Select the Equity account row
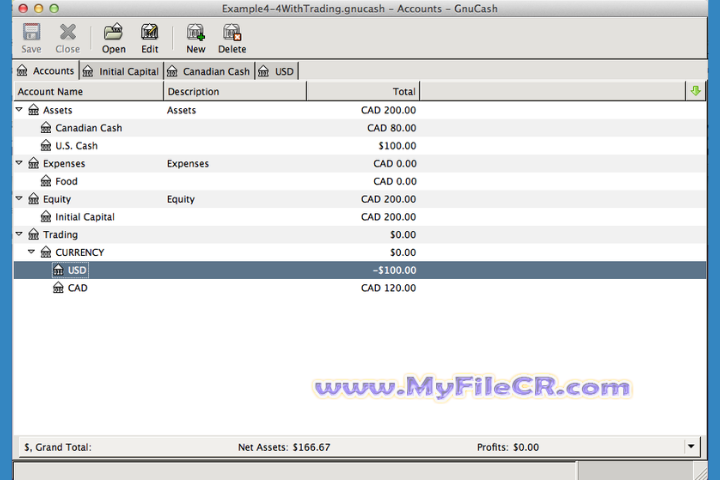The image size is (720, 480). tap(360, 199)
